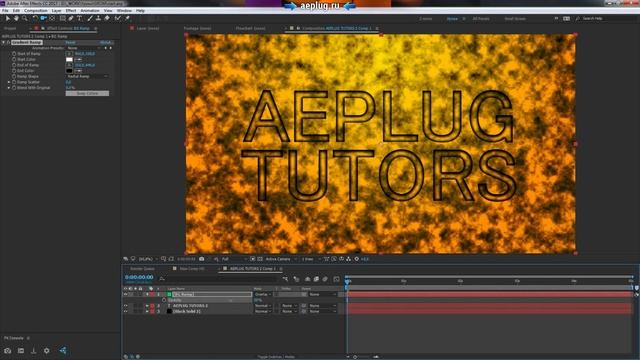Select the Eraser tool

[107, 18]
